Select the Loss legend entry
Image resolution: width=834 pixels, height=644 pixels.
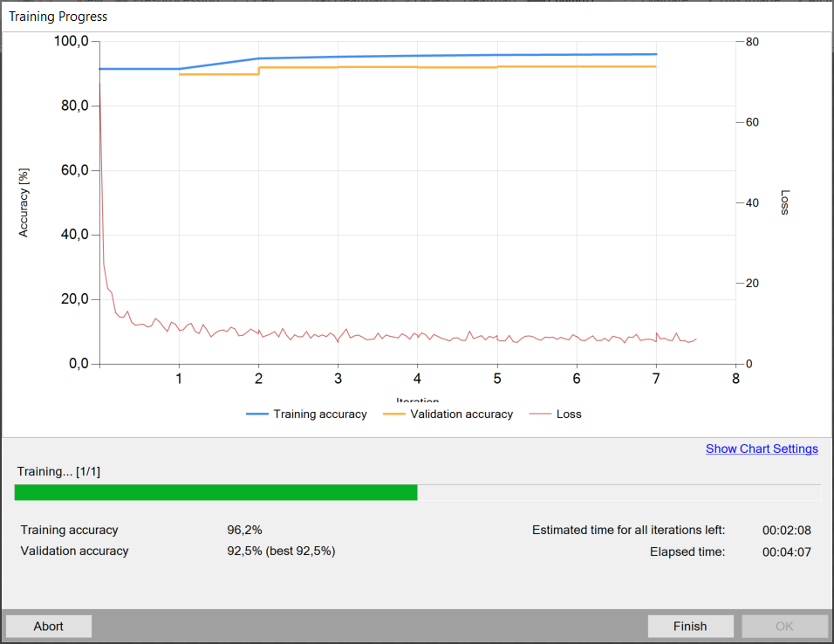click(569, 414)
